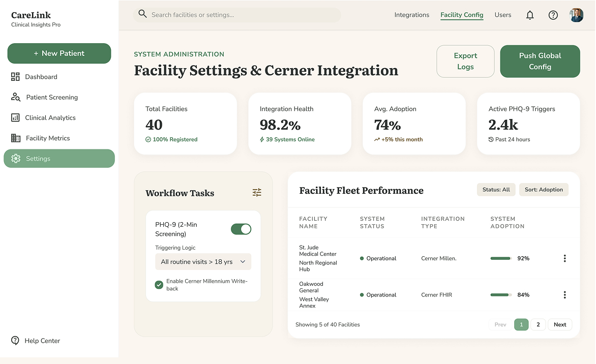Click the North Regional Hub text
The height and width of the screenshot is (364, 596).
(x=318, y=266)
